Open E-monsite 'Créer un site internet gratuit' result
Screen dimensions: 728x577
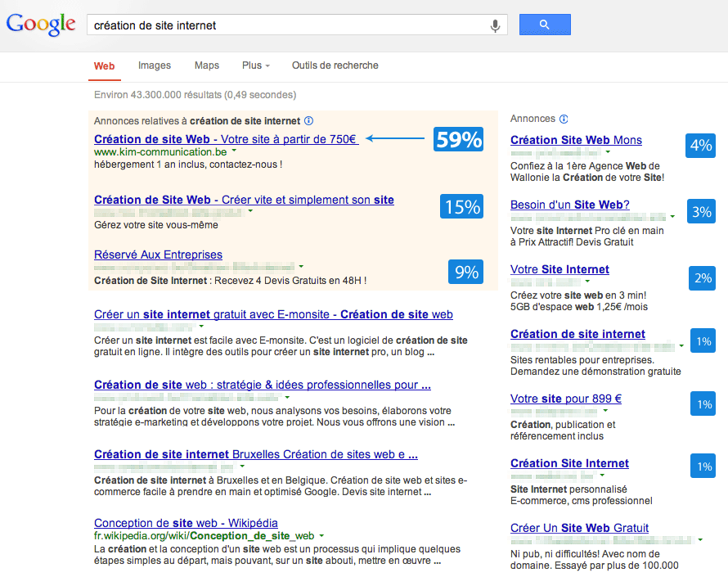coord(273,314)
